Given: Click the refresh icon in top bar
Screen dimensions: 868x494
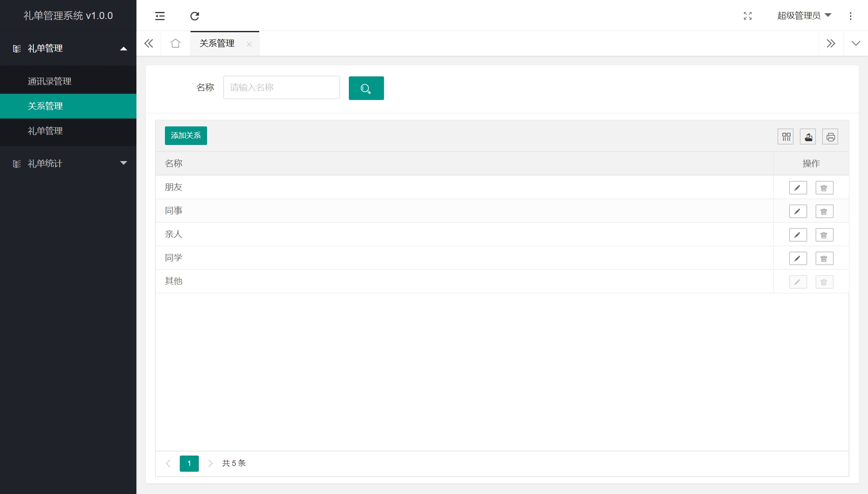Looking at the screenshot, I should coord(195,16).
